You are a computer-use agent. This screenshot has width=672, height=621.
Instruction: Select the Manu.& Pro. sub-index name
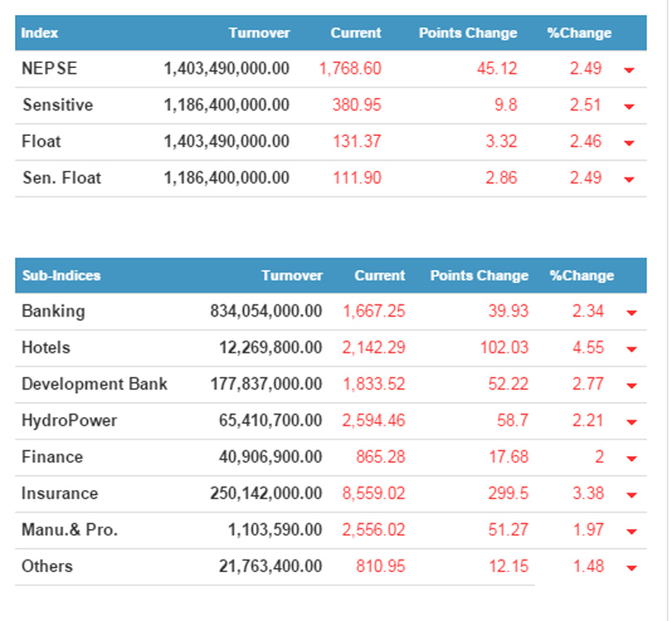coord(70,530)
